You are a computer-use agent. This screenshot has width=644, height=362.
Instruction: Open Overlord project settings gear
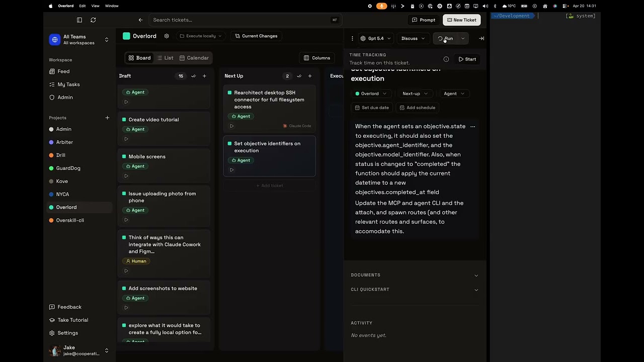click(167, 36)
